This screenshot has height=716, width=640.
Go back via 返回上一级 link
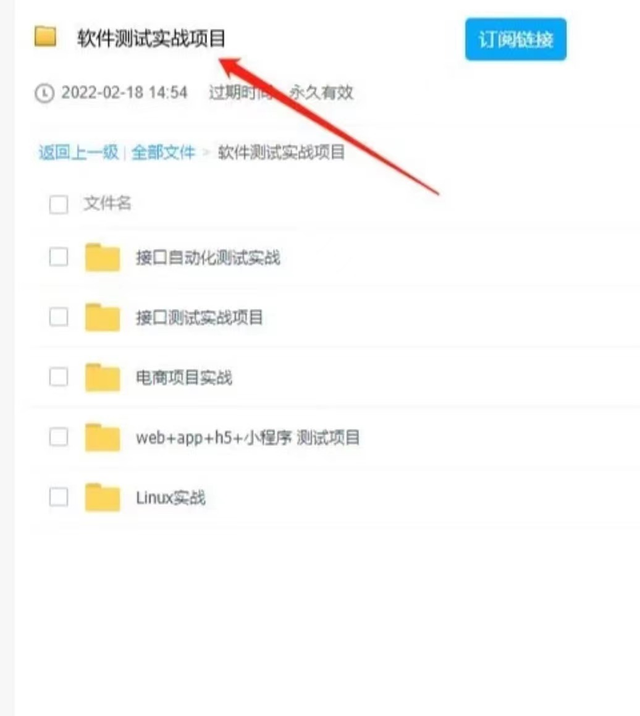pyautogui.click(x=79, y=152)
